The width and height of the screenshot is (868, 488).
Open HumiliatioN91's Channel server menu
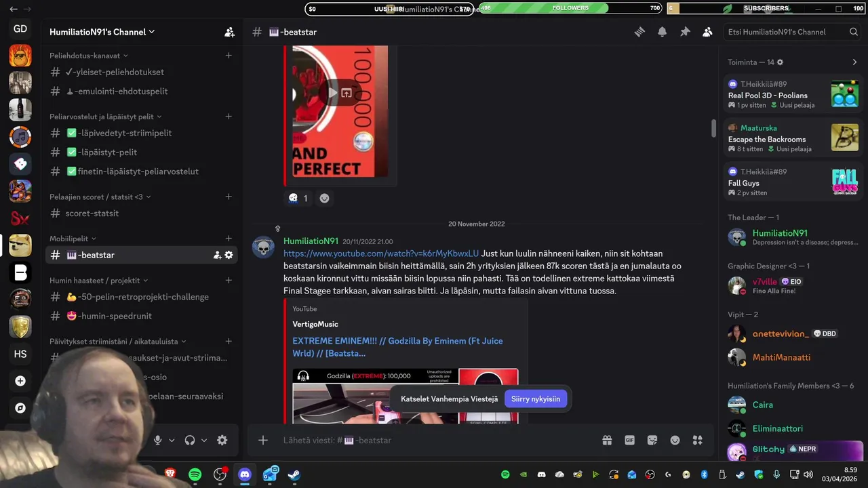(x=102, y=32)
